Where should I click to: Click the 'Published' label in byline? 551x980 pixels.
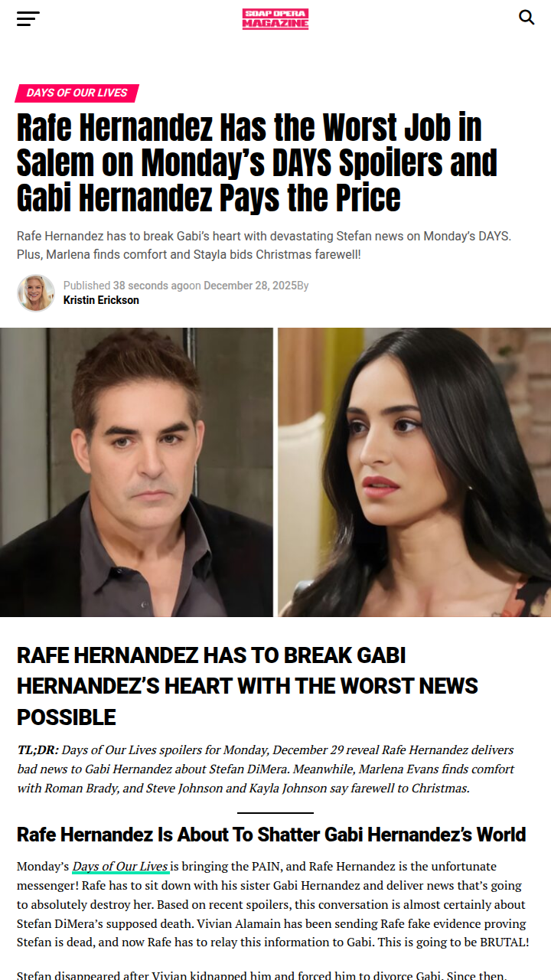click(x=87, y=286)
